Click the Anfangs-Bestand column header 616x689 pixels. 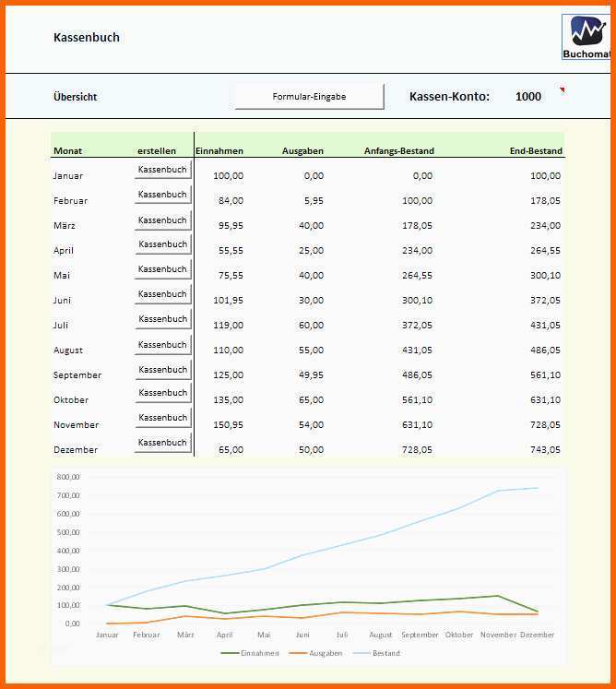point(398,151)
